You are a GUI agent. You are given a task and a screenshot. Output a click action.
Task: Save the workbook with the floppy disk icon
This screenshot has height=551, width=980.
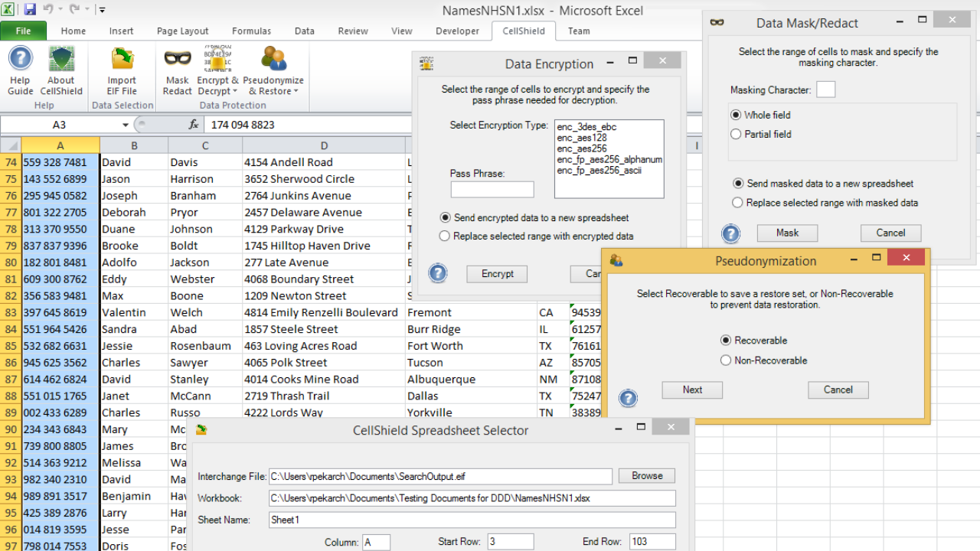(30, 10)
